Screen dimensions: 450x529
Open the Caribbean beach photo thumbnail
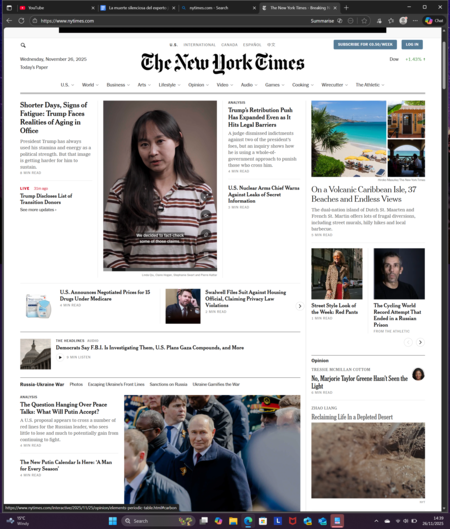tap(348, 139)
